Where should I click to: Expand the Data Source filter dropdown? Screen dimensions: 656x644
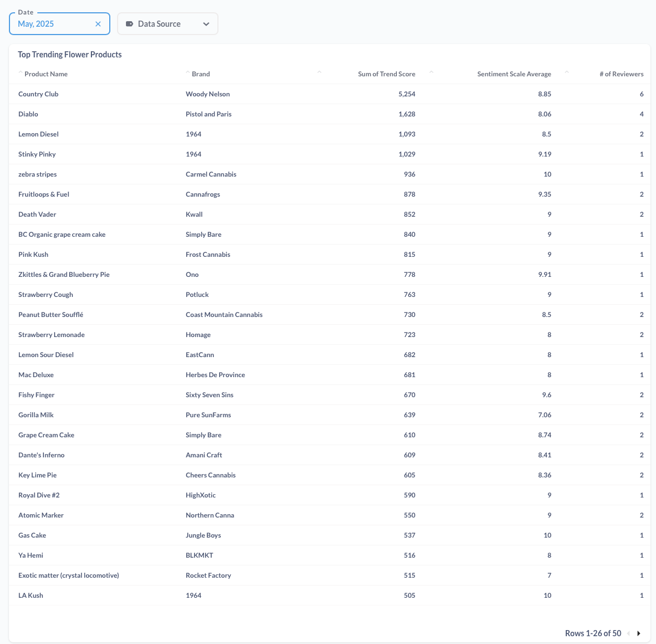click(167, 24)
